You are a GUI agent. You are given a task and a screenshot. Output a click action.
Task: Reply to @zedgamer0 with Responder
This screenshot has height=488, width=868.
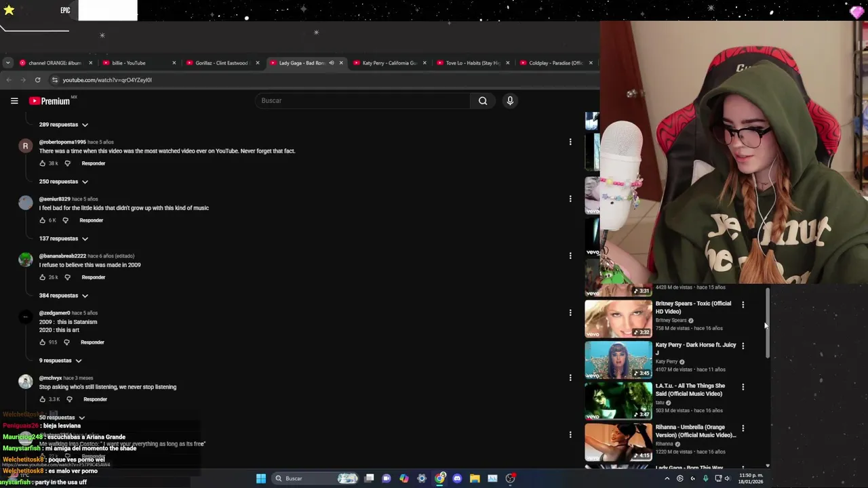tap(92, 342)
